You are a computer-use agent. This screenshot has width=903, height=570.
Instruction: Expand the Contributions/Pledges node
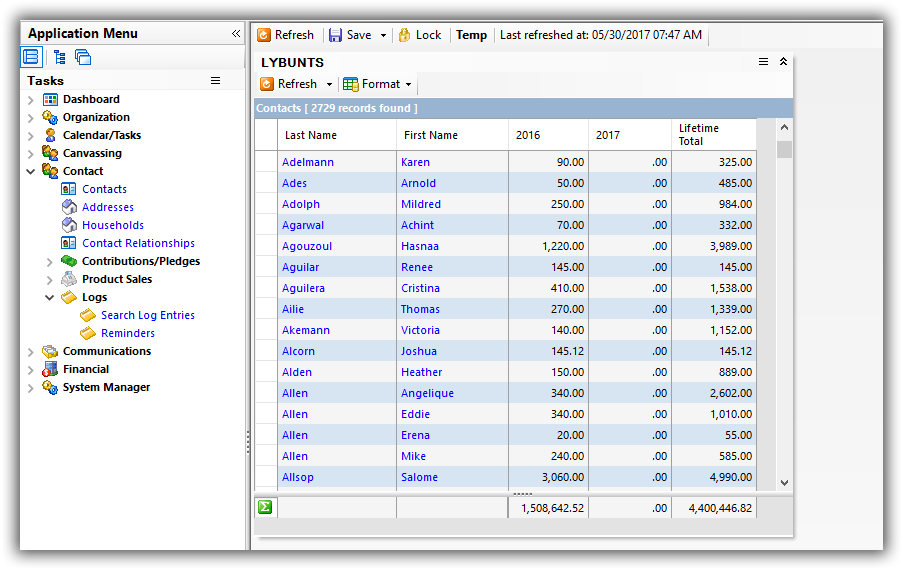tap(50, 262)
